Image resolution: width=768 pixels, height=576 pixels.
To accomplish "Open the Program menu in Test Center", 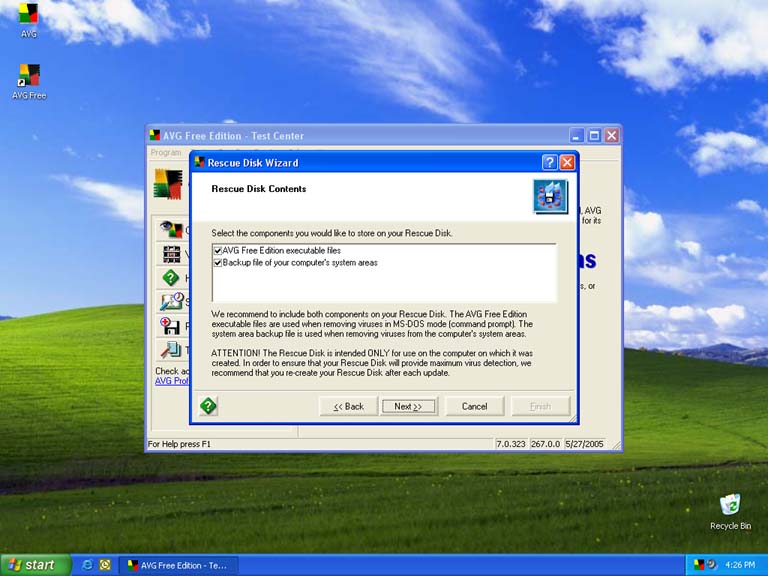I will 166,153.
